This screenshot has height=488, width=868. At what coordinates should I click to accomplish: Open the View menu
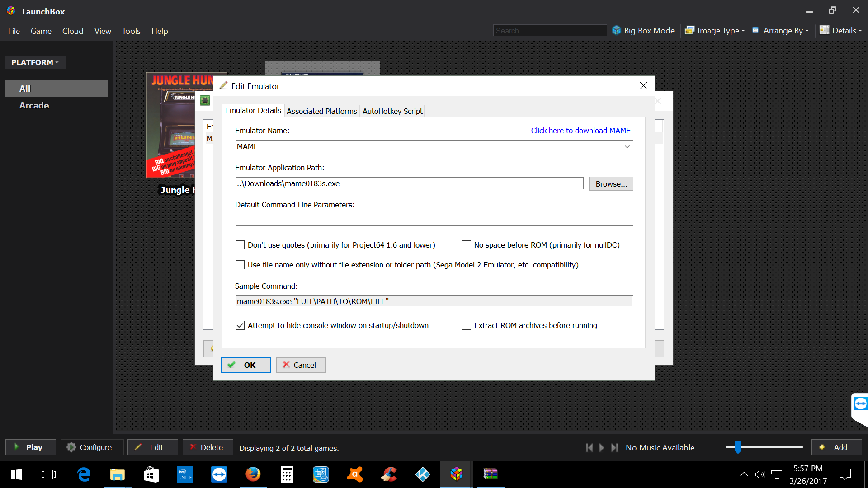(103, 31)
